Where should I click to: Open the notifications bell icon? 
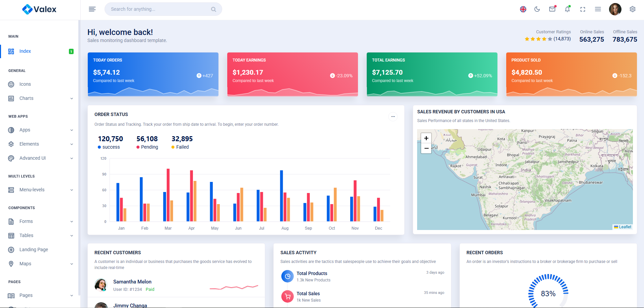point(567,9)
